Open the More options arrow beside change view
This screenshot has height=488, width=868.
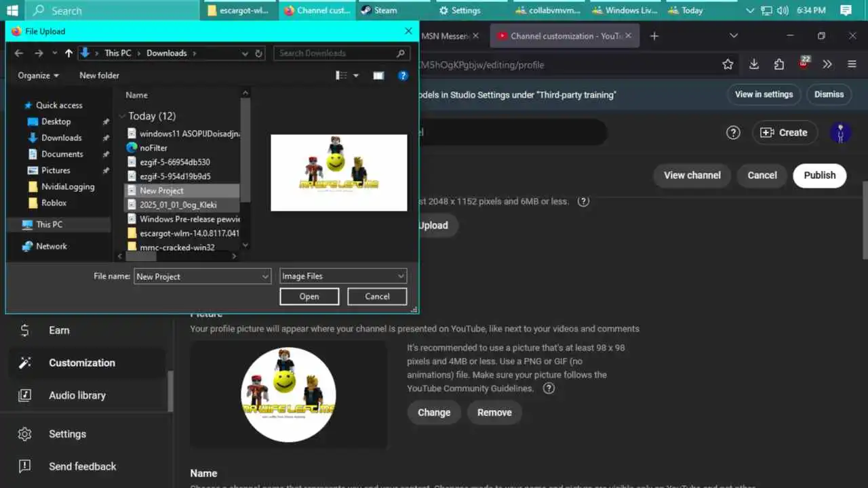click(356, 75)
